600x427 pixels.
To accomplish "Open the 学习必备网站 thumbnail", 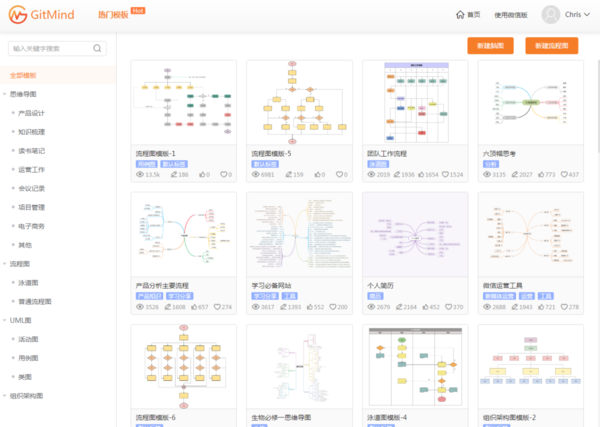I will point(299,235).
